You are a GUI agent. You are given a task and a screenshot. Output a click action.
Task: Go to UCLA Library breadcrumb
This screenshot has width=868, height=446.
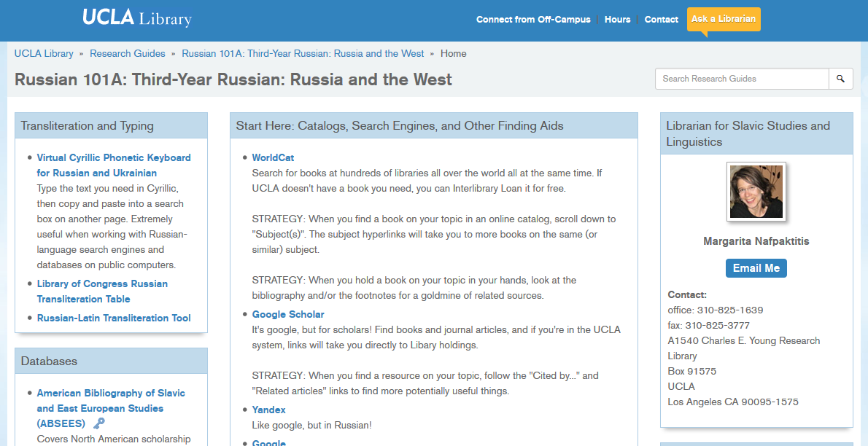click(44, 54)
